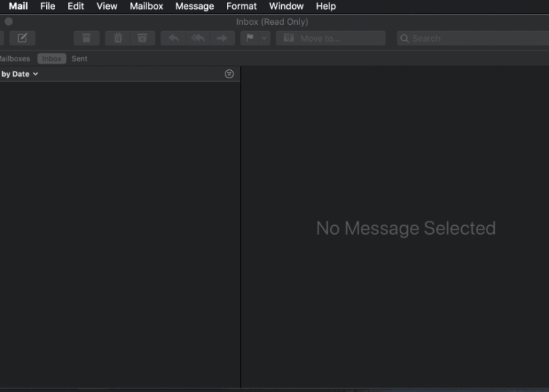Expand the flag color dropdown arrow
This screenshot has width=549, height=392.
click(x=264, y=38)
